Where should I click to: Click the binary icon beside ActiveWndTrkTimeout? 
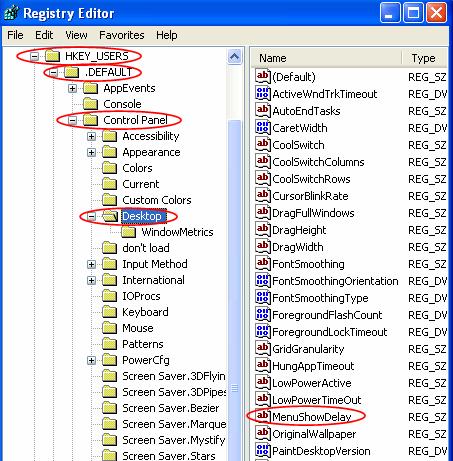tap(263, 94)
